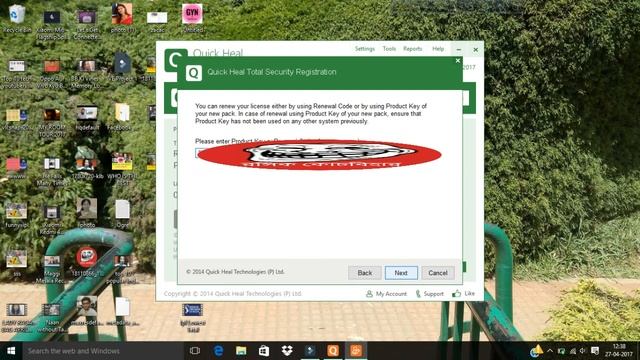Select the Oppo A57 desktop icon
Image resolution: width=640 pixels, height=360 pixels.
pos(51,74)
